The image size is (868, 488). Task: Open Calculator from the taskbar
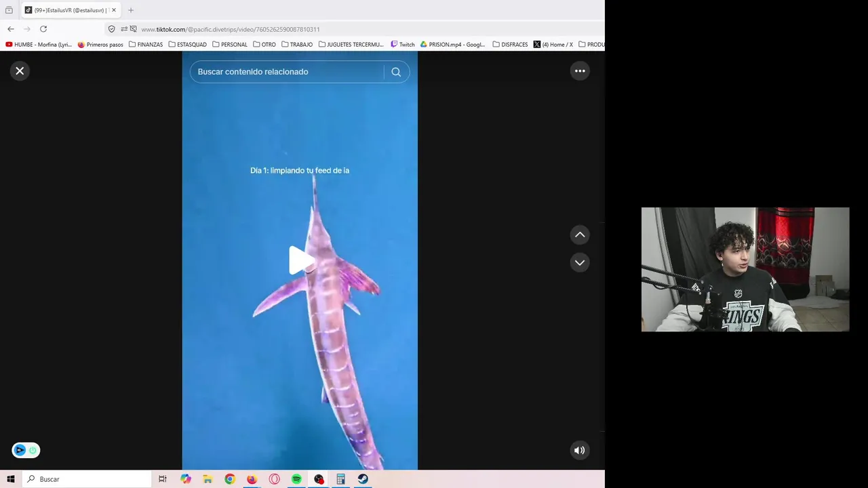tap(340, 479)
